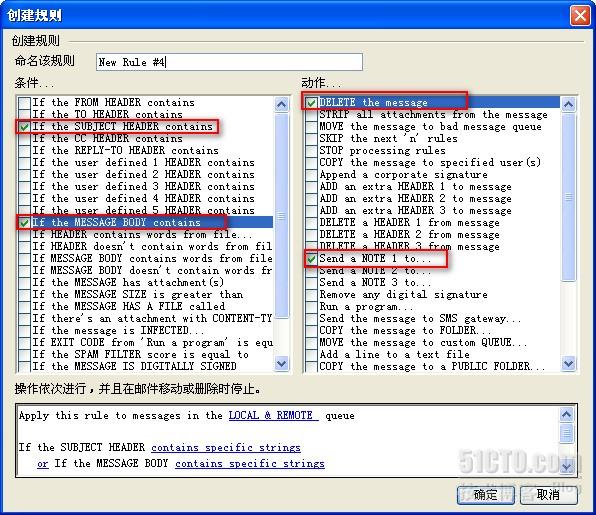Click the rule description scrollbar thumb

coord(566,433)
